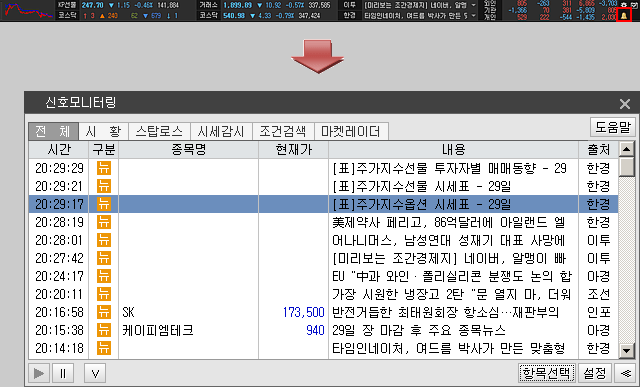Click the play button in signal monitor
Screen dimensions: 640x387
(x=39, y=373)
